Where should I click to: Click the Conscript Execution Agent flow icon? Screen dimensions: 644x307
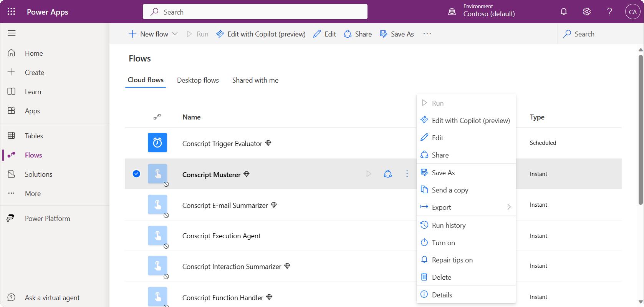[157, 236]
